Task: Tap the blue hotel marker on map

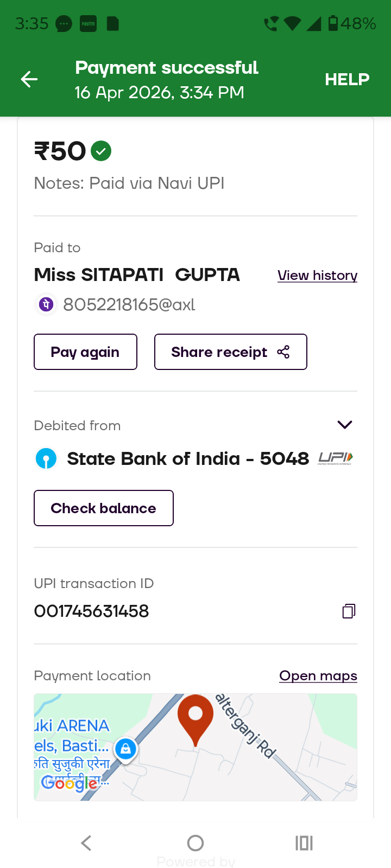Action: point(125,749)
